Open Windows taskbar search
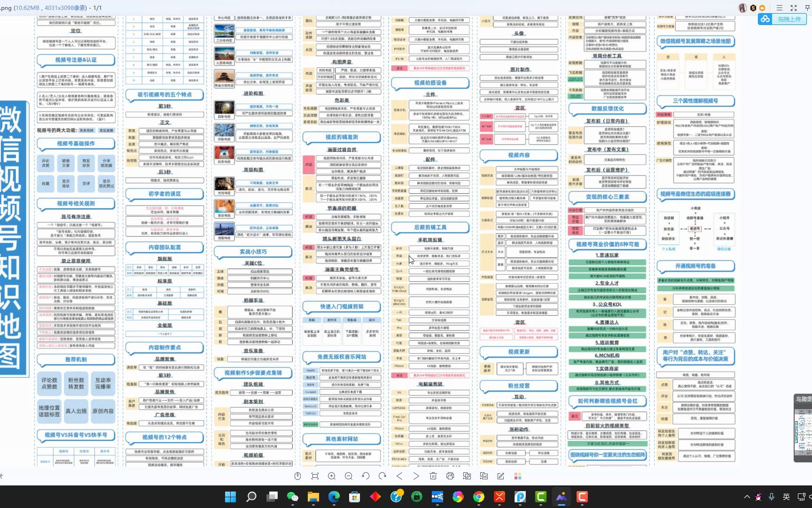Image resolution: width=812 pixels, height=508 pixels. [251, 497]
